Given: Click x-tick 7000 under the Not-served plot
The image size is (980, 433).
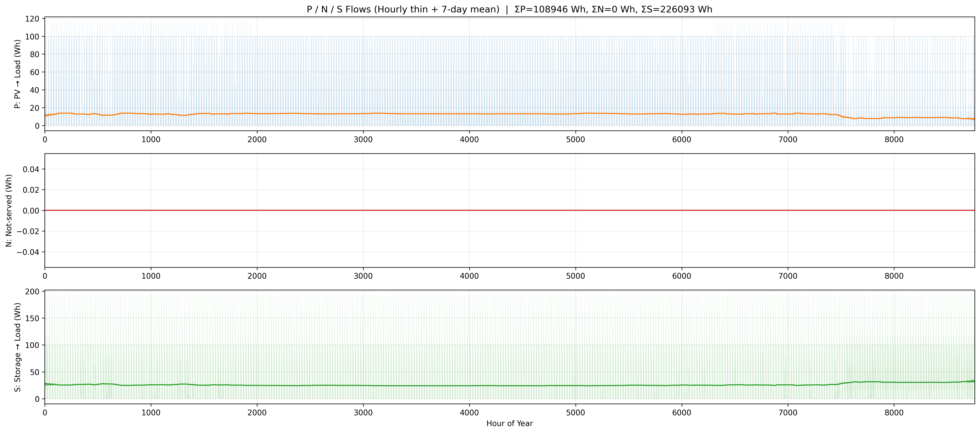Looking at the screenshot, I should point(788,276).
